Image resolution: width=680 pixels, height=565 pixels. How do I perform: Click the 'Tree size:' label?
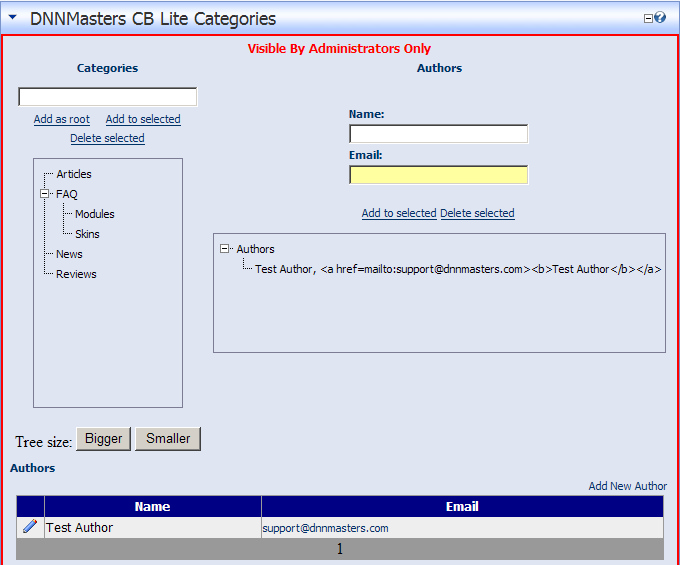44,442
